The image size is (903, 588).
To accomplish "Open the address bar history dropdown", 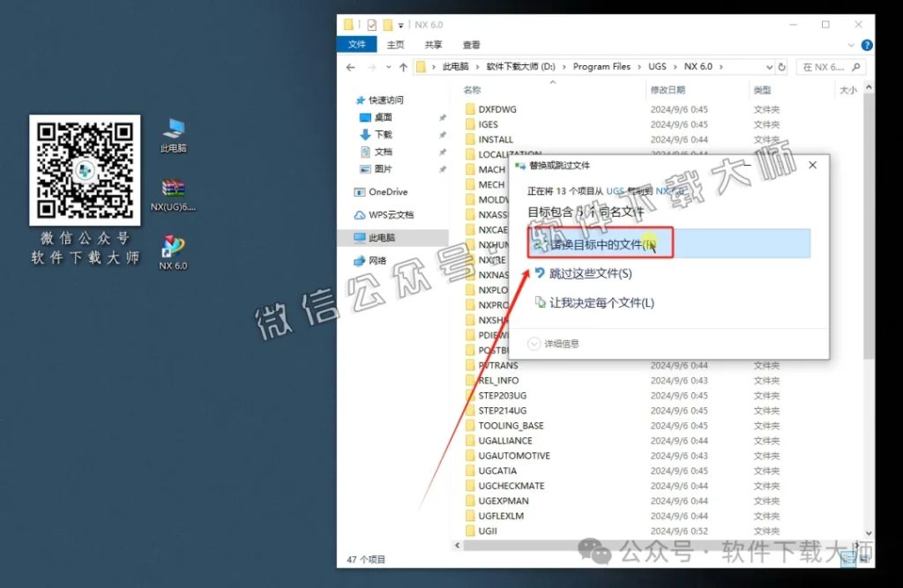I will 769,67.
